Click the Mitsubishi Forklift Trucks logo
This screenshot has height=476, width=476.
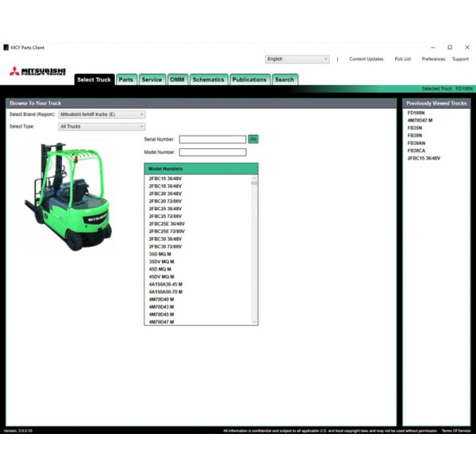pos(37,72)
